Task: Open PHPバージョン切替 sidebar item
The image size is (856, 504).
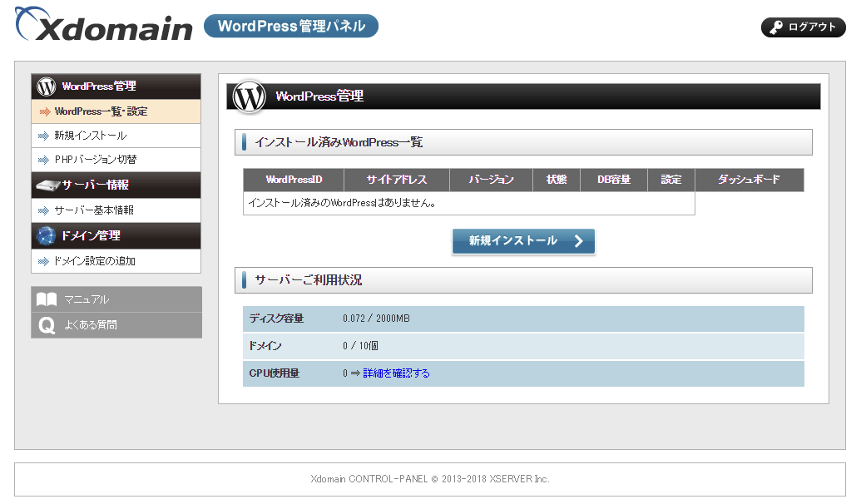Action: pyautogui.click(x=95, y=160)
